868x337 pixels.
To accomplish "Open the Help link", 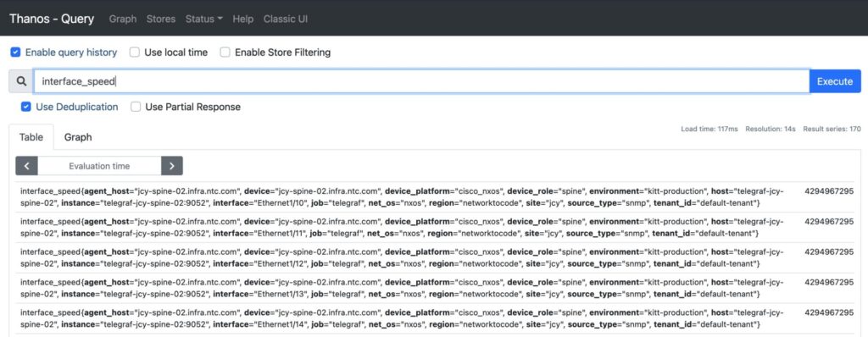I will tap(243, 19).
